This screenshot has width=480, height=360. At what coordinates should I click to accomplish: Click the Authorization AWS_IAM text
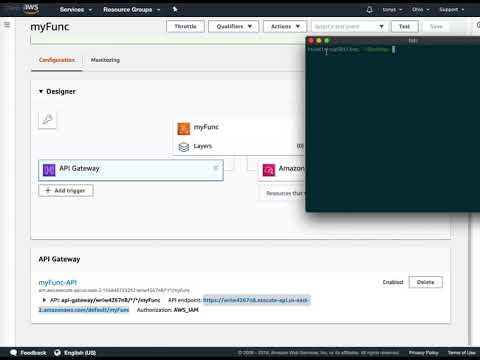(x=168, y=310)
